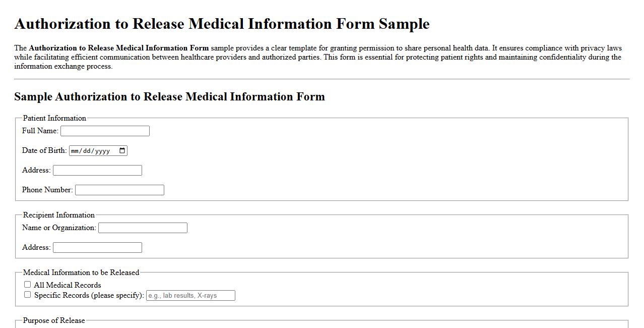Viewport: 644px width, 328px height.
Task: Click the lab results placeholder text box
Action: click(190, 295)
